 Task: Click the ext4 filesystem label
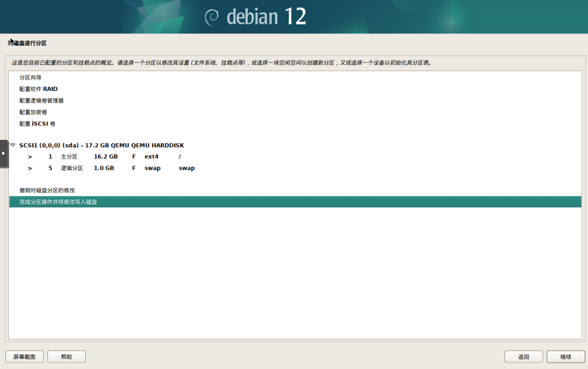tap(152, 157)
